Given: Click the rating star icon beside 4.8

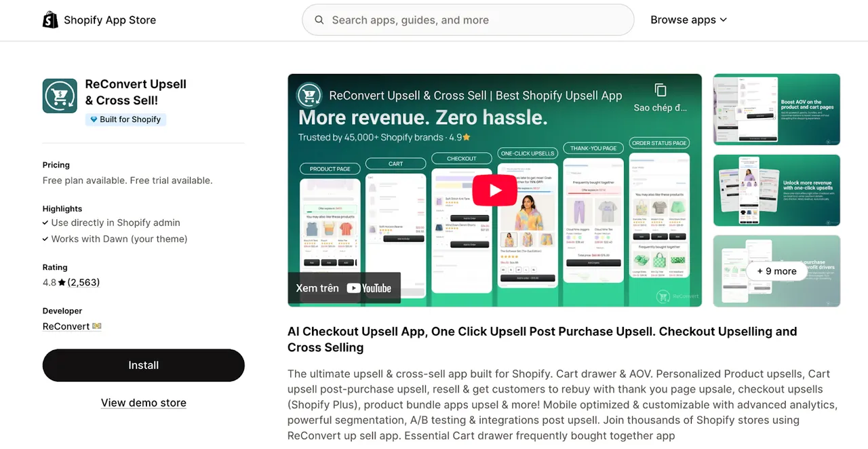Looking at the screenshot, I should [x=62, y=282].
